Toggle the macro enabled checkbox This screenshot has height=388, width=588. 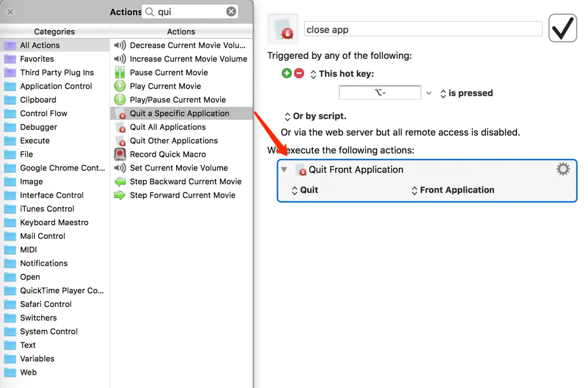pos(563,28)
